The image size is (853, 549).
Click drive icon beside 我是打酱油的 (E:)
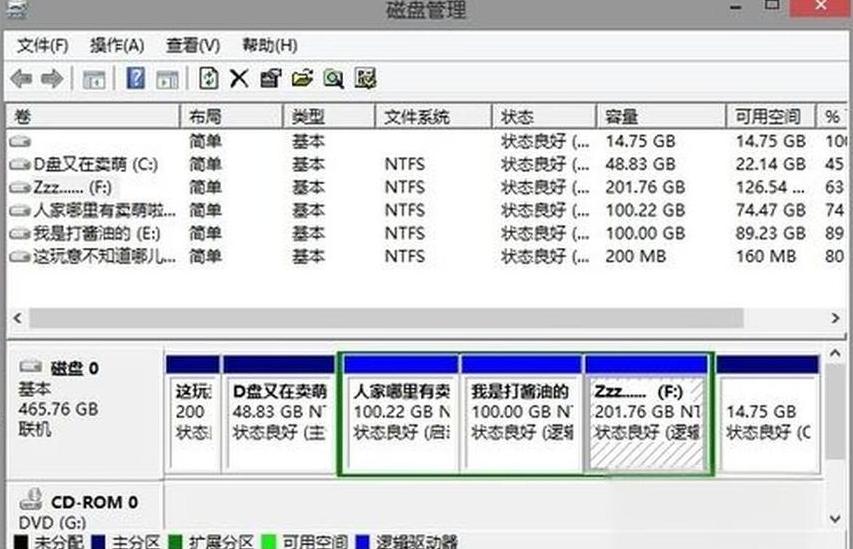20,234
